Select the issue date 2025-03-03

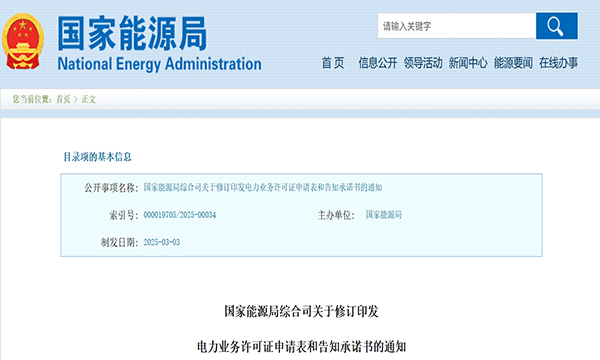click(x=161, y=242)
